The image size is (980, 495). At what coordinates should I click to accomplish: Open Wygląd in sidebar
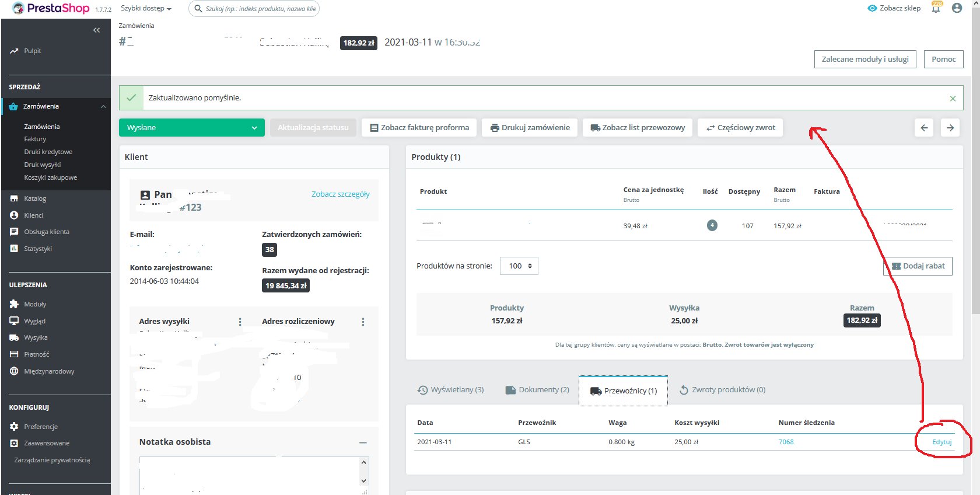click(x=34, y=321)
